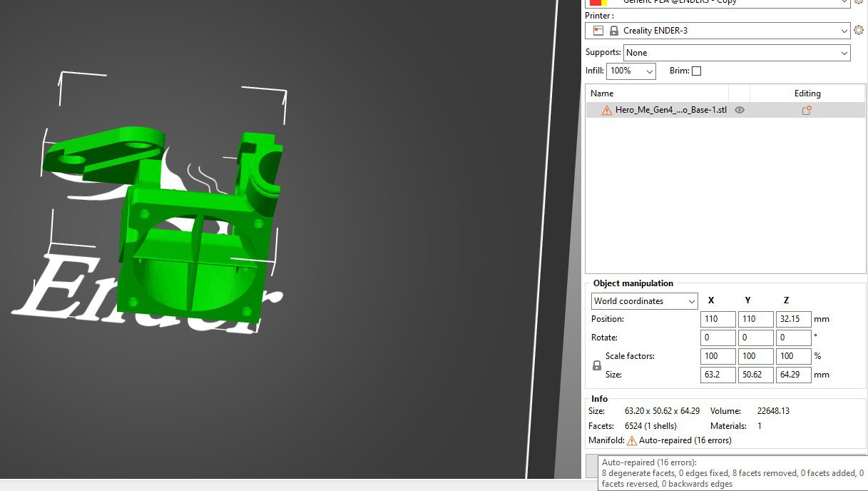Click the Facets value '6524 (1 shells)'

650,426
